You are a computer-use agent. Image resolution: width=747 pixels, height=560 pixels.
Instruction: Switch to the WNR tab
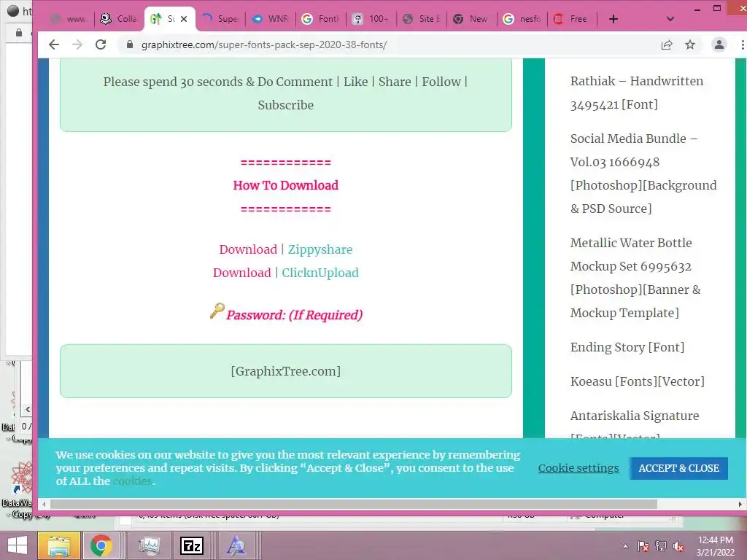tap(271, 19)
